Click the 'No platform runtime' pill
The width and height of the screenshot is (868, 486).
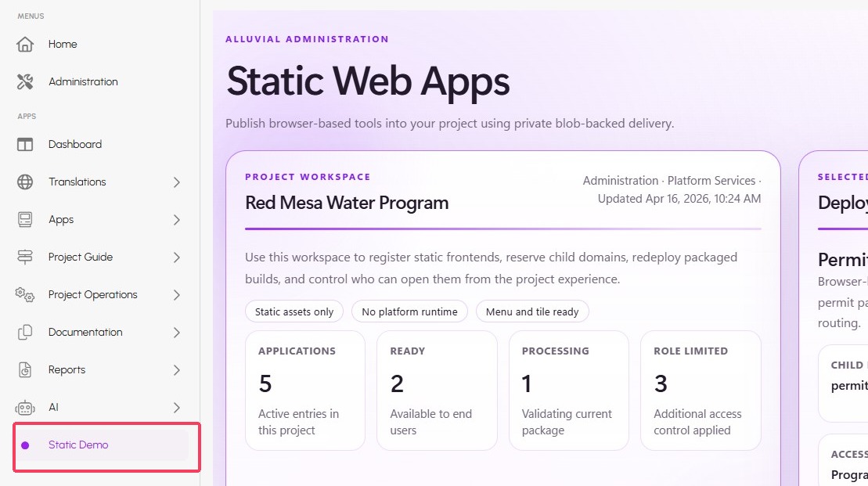coord(409,311)
